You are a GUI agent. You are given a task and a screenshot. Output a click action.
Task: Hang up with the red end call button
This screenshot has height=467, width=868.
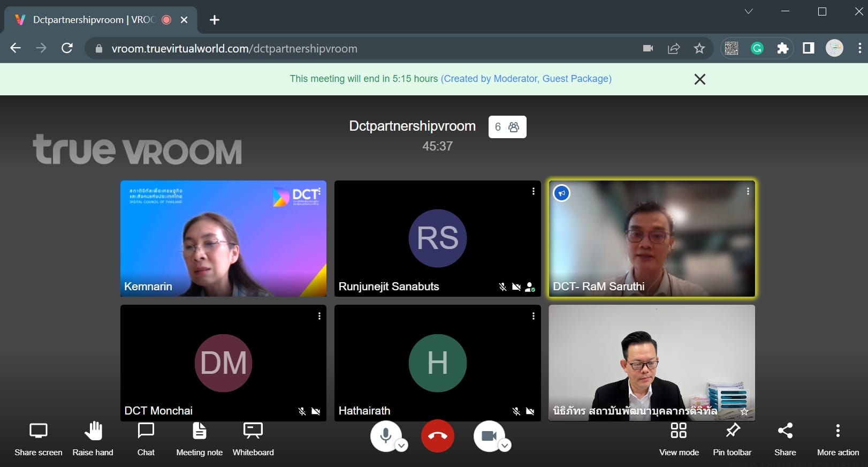click(x=437, y=436)
